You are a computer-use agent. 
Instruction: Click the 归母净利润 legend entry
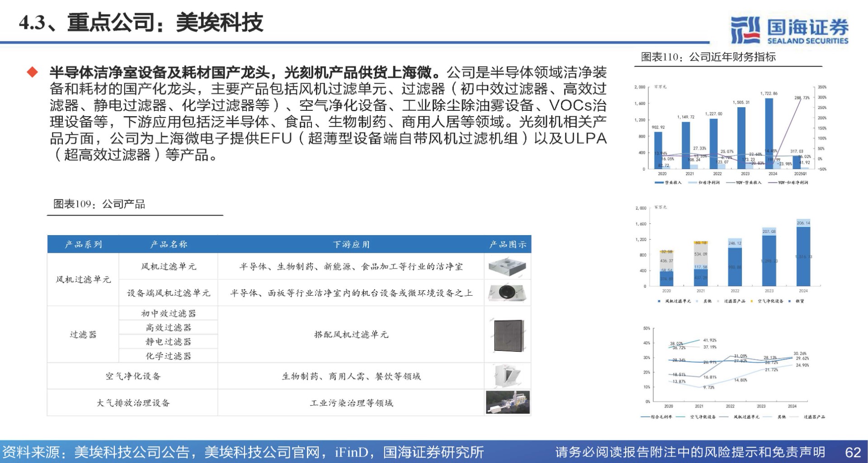[704, 183]
